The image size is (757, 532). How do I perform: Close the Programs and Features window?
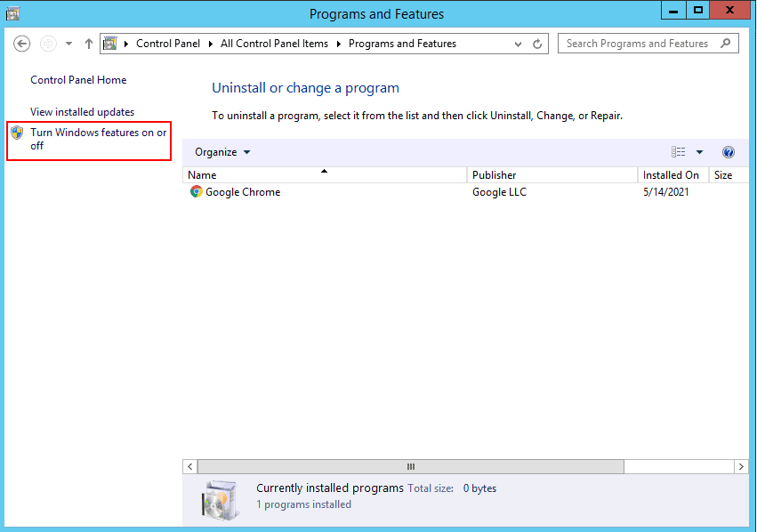tap(729, 10)
